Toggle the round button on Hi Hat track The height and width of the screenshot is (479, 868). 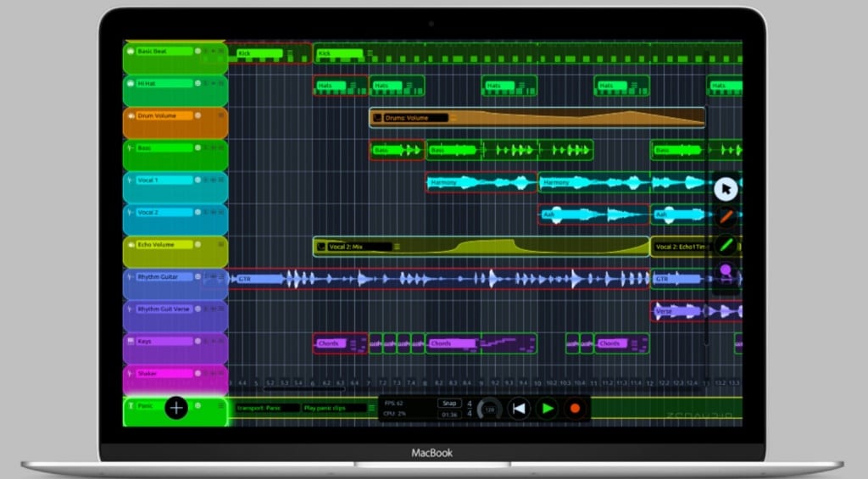pos(198,83)
